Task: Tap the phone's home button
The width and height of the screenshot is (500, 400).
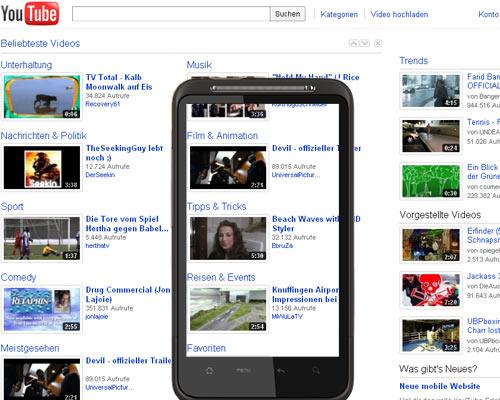Action: [x=210, y=370]
